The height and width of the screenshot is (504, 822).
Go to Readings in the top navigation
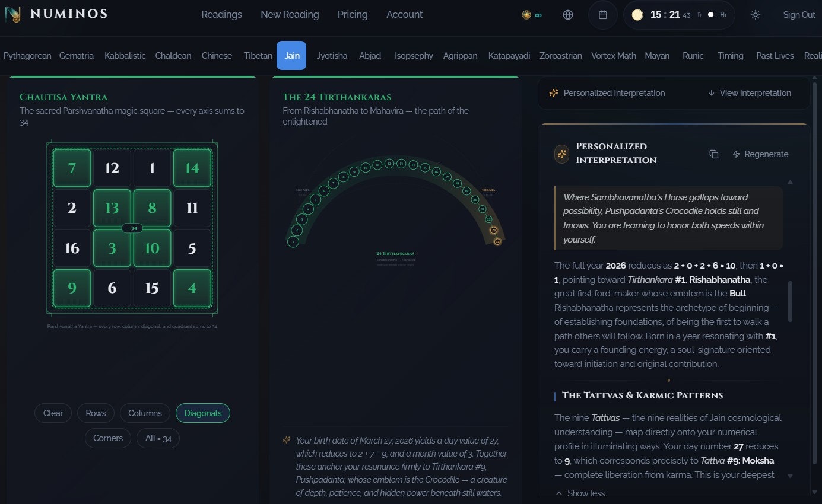click(221, 15)
